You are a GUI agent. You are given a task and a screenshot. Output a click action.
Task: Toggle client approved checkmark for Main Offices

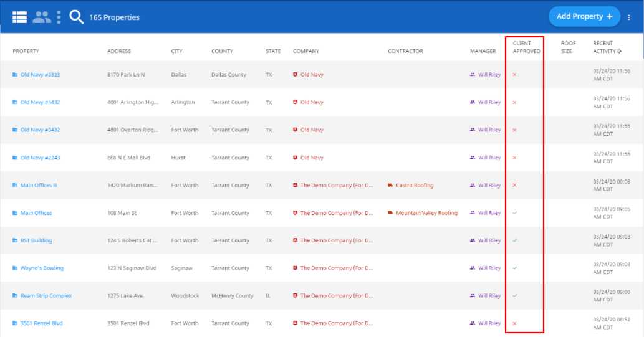point(514,213)
